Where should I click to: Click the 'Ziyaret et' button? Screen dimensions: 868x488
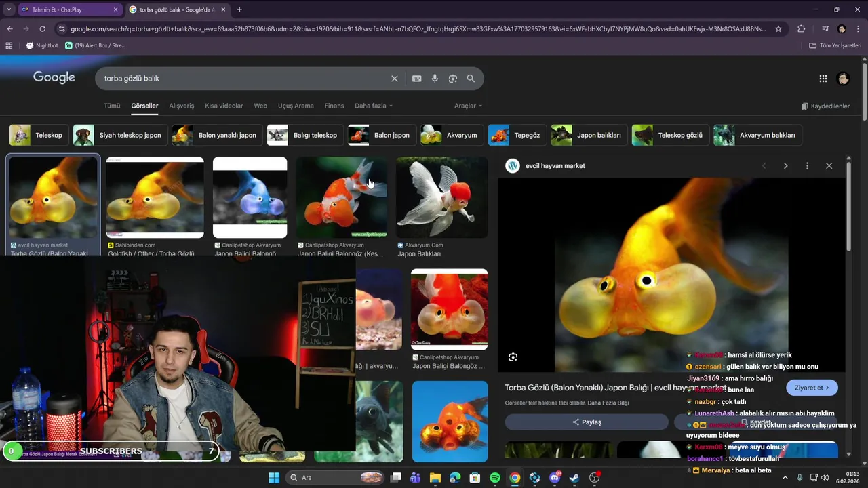click(812, 388)
